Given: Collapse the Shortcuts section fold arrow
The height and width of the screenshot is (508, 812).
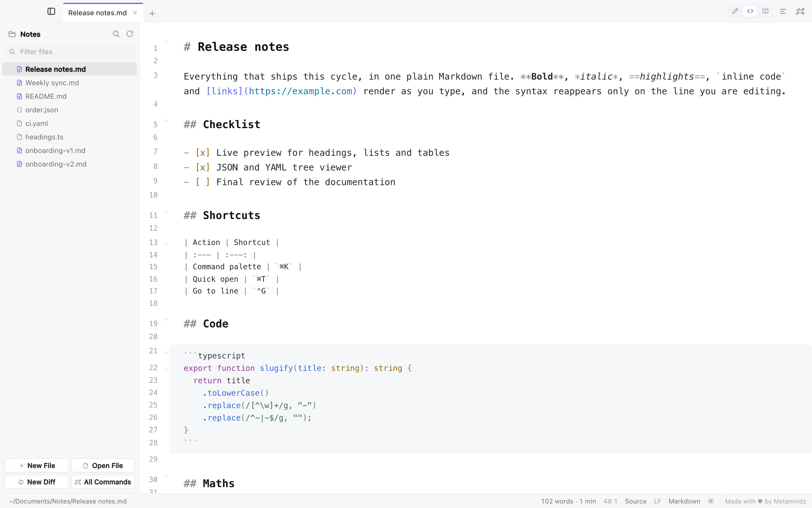Looking at the screenshot, I should pyautogui.click(x=166, y=212).
